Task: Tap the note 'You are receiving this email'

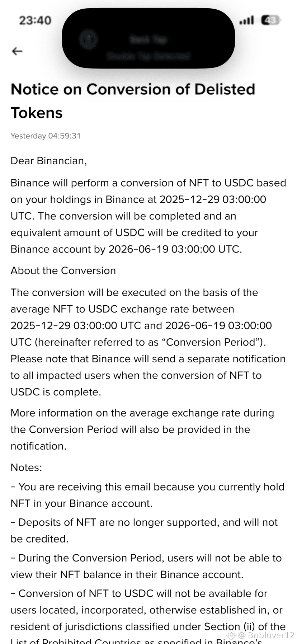Action: [147, 495]
